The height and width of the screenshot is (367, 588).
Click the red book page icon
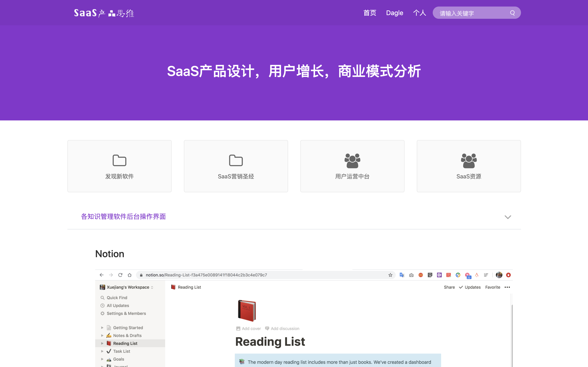247,310
